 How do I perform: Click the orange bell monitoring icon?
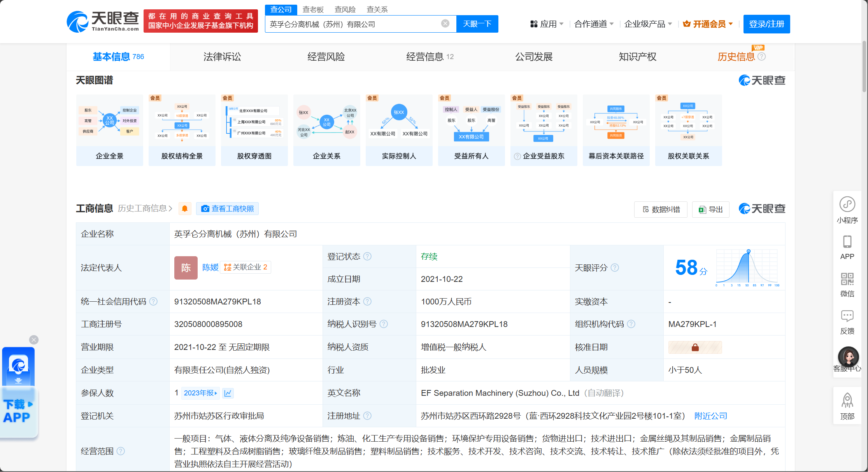[x=185, y=209]
